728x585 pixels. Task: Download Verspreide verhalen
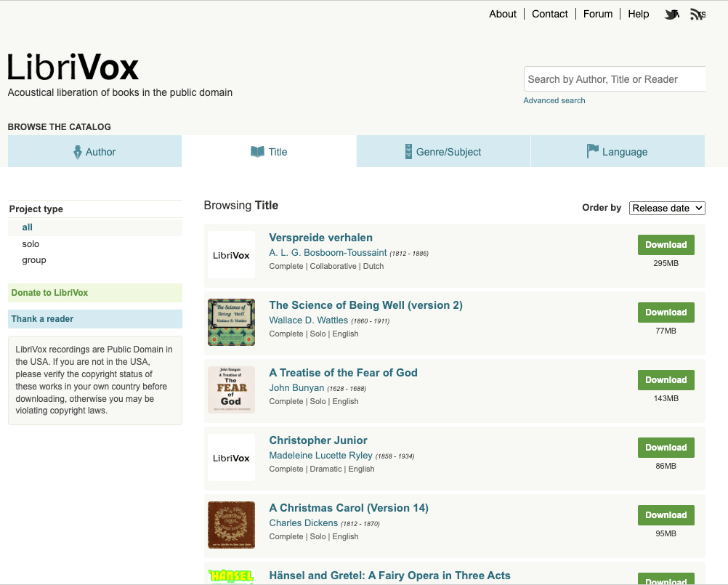coord(666,245)
